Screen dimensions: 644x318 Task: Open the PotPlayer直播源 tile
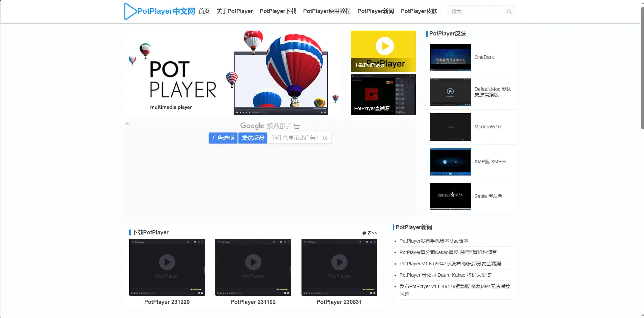tap(383, 95)
